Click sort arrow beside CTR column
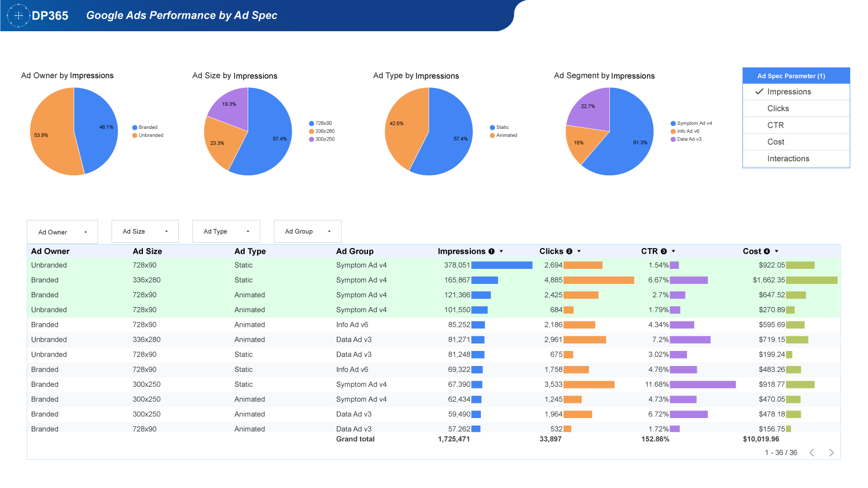The image size is (868, 488). coord(674,252)
